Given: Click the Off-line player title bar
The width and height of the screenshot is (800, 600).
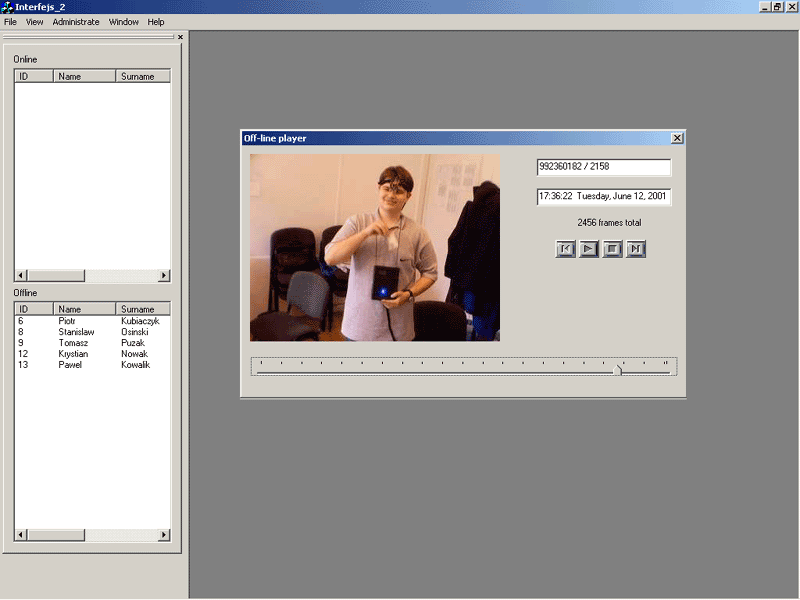Looking at the screenshot, I should [457, 138].
